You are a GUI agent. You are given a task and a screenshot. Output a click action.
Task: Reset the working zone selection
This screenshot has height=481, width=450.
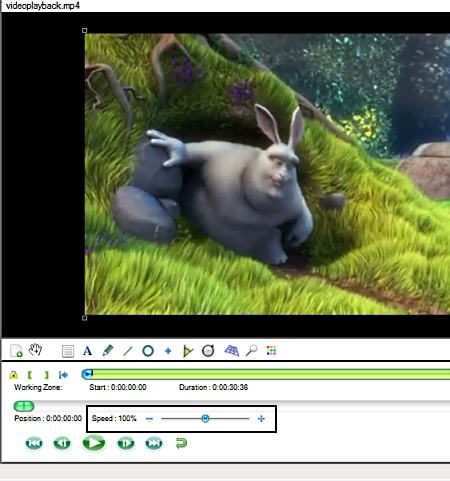tap(63, 375)
